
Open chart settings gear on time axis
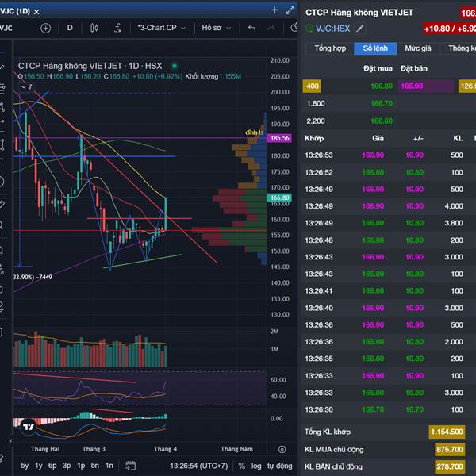[282, 449]
